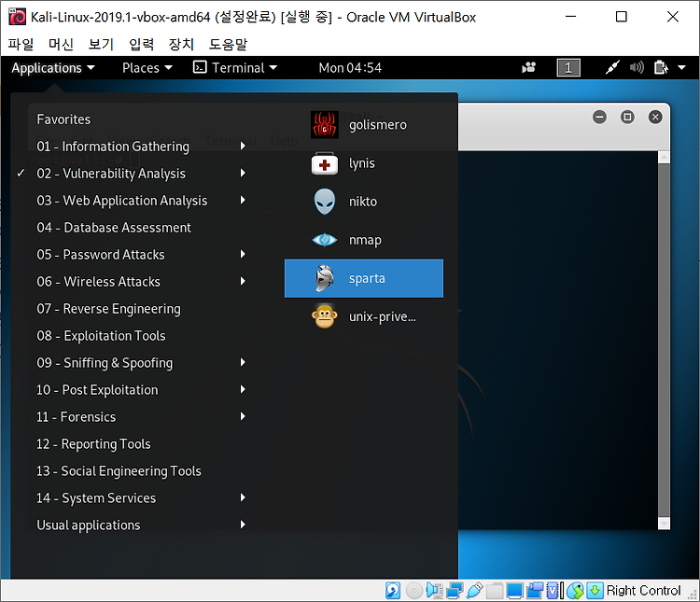Expand 09 - Sniffing & Spoofing submenu arrow
Viewport: 700px width, 602px height.
[243, 362]
